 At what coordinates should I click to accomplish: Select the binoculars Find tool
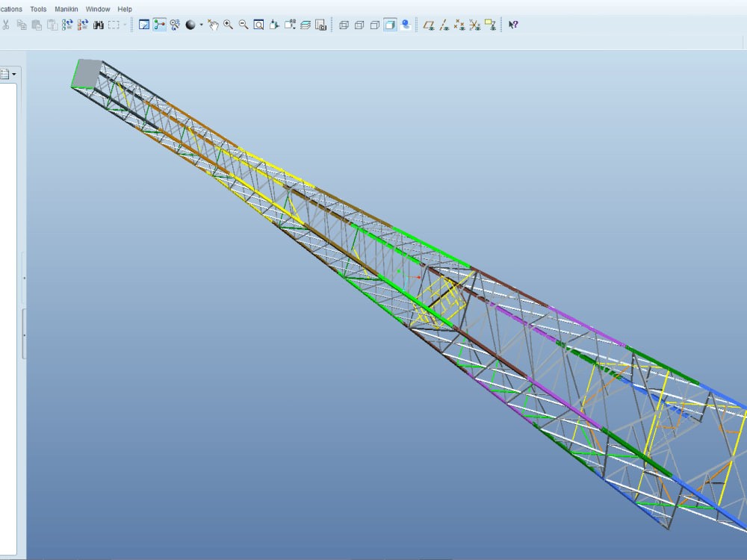point(98,25)
